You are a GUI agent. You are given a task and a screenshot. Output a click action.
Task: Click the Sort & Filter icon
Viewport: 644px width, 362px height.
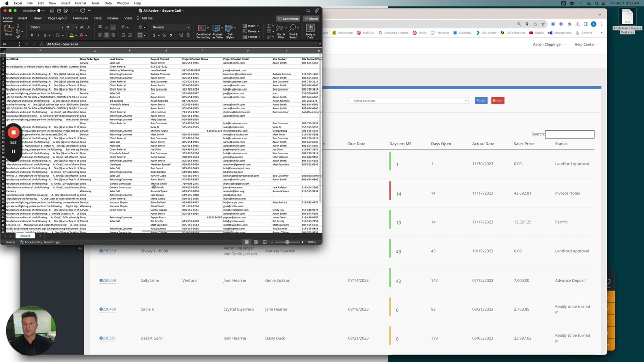click(281, 31)
